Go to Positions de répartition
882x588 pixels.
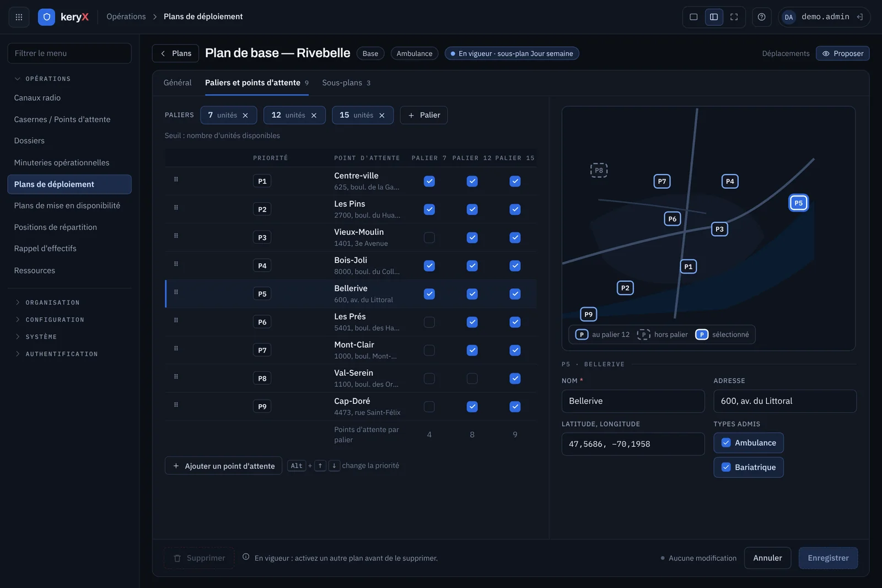[69, 227]
